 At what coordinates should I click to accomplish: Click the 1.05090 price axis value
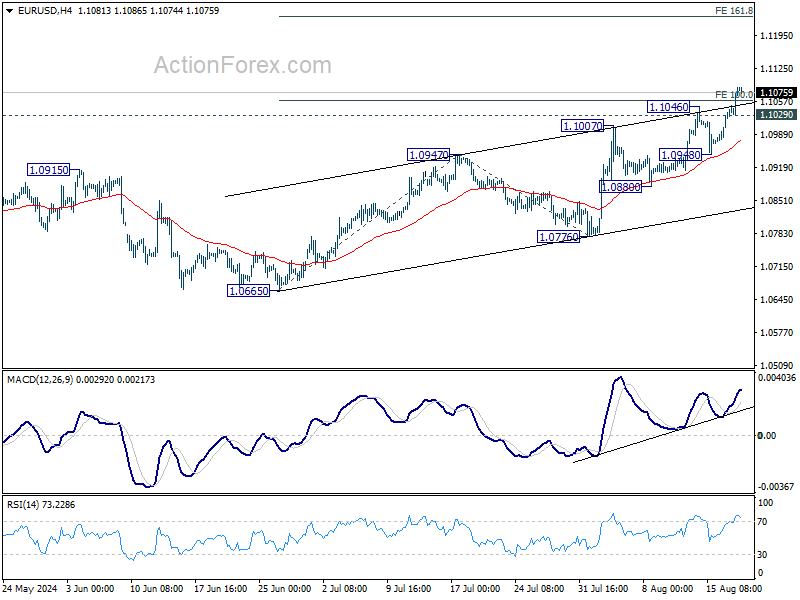776,365
